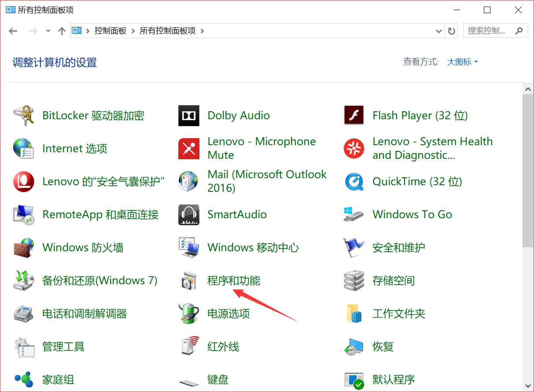Open Dolby Audio text link
The width and height of the screenshot is (534, 392).
[239, 116]
